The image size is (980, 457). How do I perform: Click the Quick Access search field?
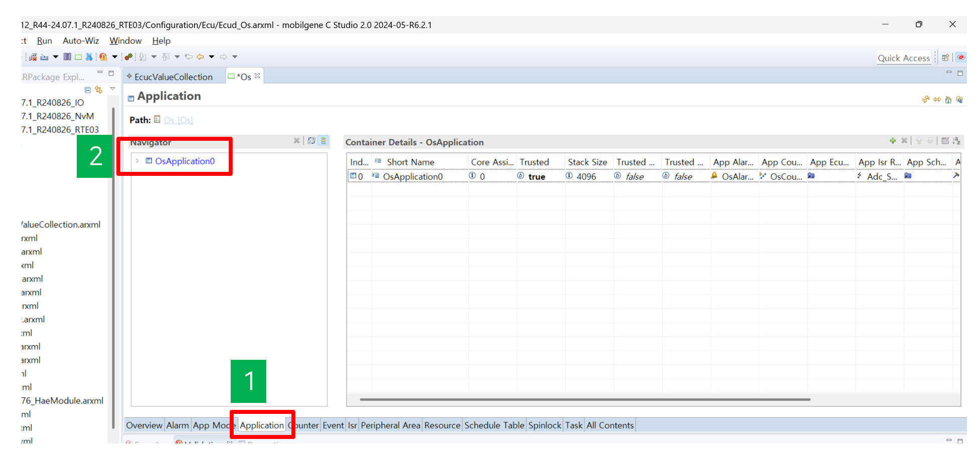tap(903, 58)
